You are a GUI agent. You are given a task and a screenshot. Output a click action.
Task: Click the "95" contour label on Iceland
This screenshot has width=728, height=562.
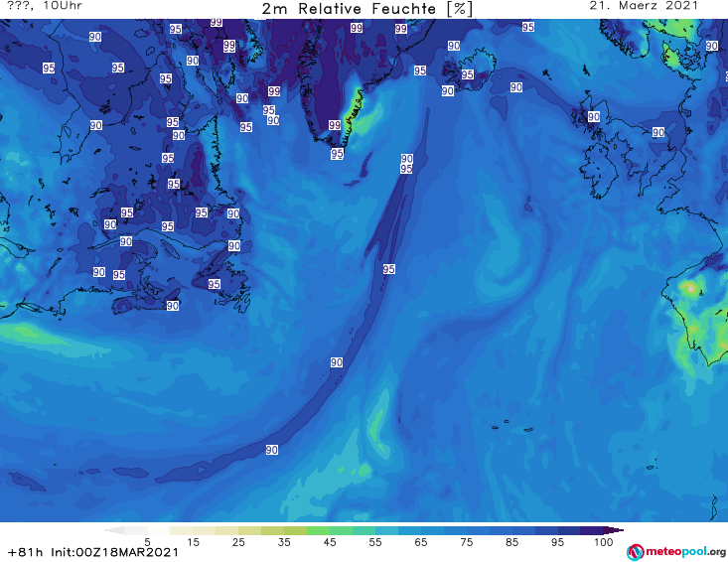click(x=468, y=74)
